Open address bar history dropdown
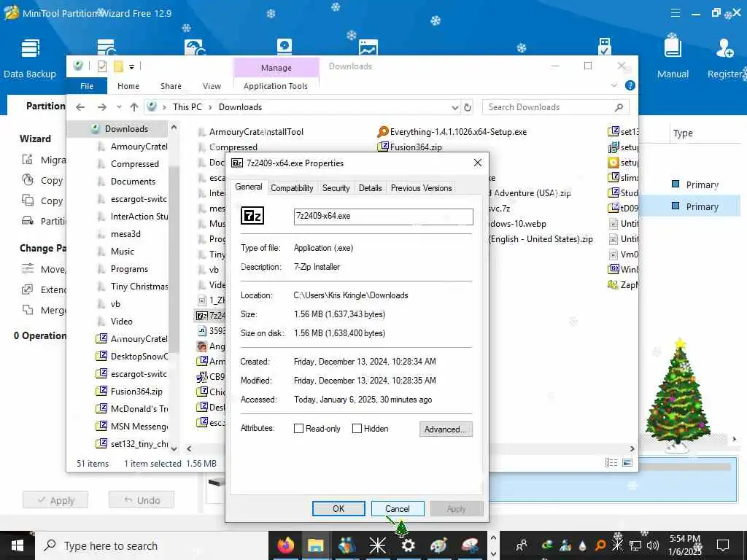 point(455,108)
